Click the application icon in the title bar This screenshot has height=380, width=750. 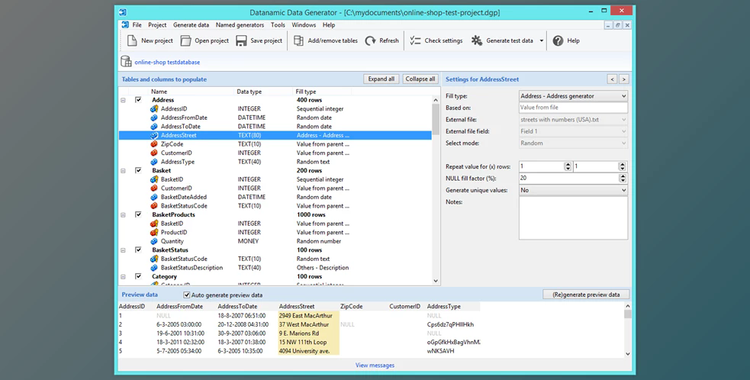[x=123, y=12]
